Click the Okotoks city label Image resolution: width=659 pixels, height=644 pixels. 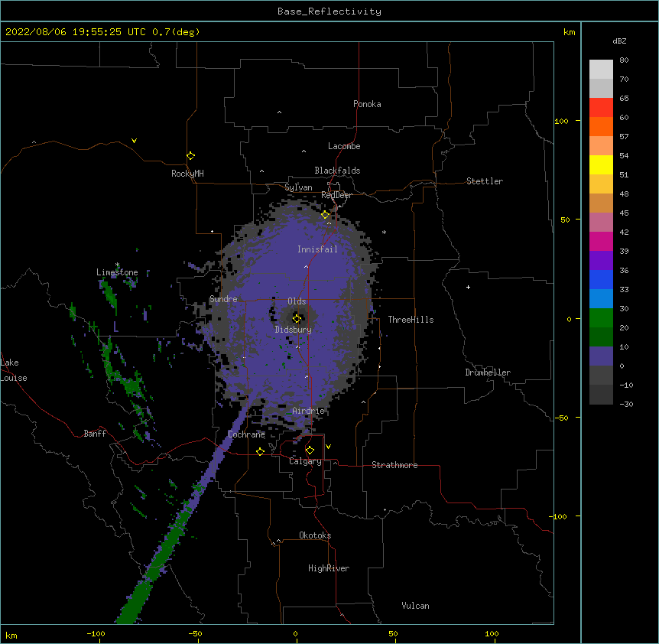point(315,535)
